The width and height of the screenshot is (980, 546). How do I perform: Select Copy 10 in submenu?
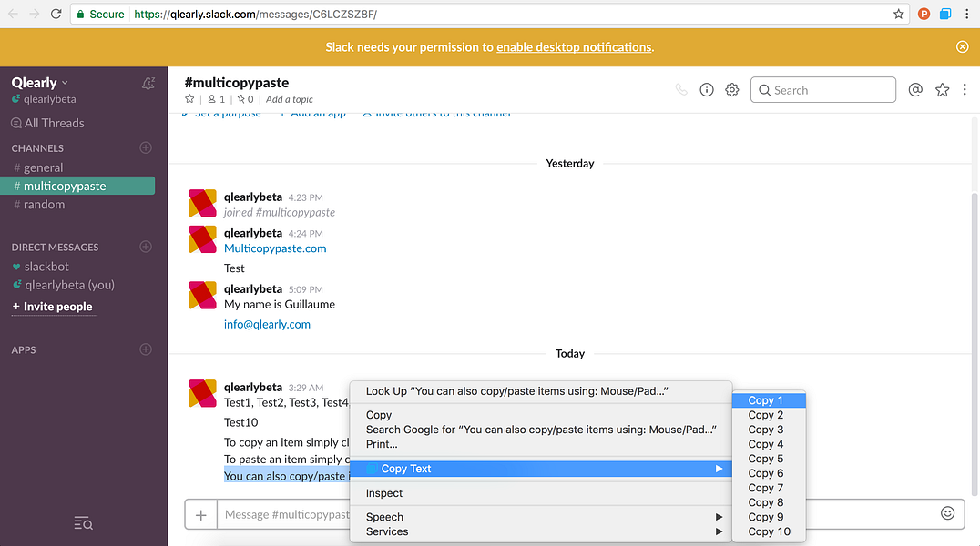coord(769,531)
